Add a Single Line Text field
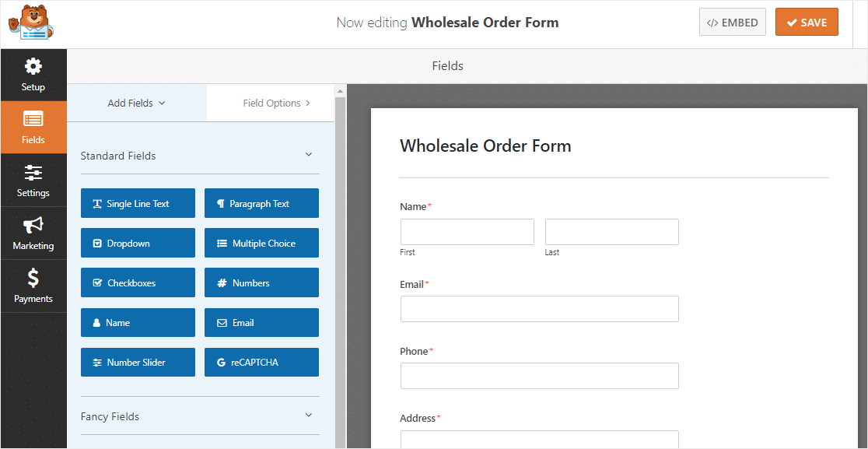Viewport: 868px width, 449px height. coord(138,203)
